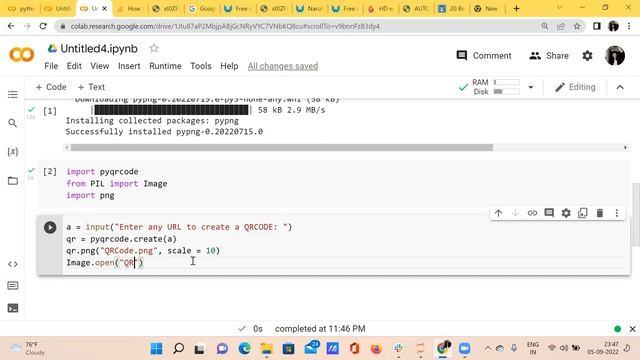Move the cell up
The image size is (640, 360).
(498, 213)
